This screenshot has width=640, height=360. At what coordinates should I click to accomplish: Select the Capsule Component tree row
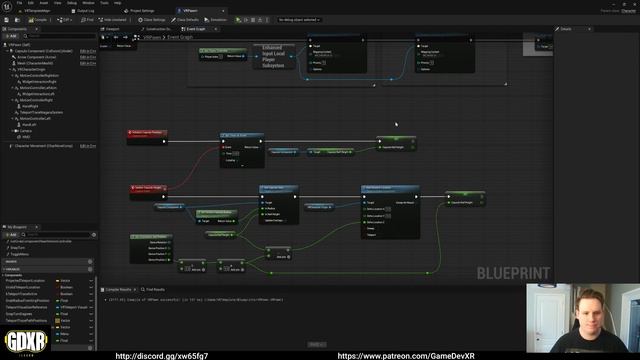[x=49, y=51]
